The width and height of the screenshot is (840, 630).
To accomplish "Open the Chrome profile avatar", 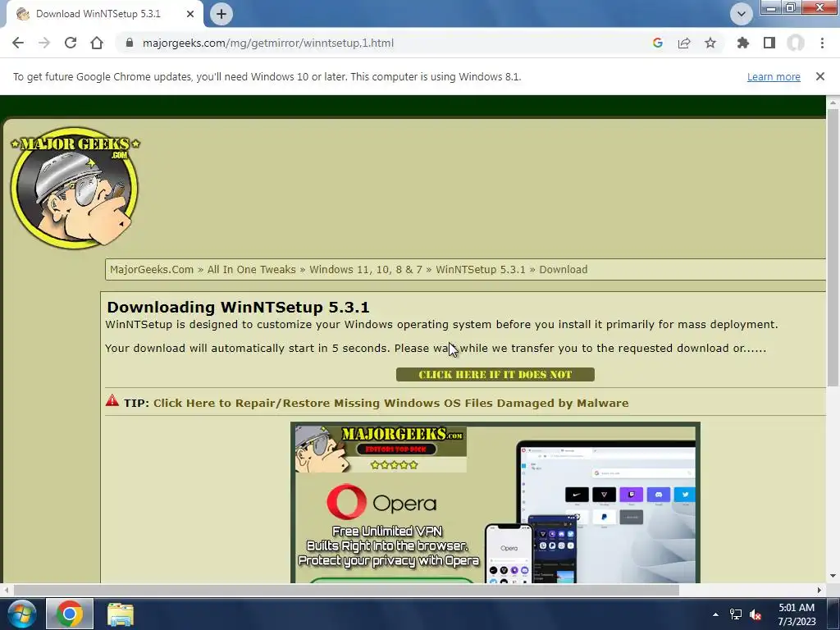I will point(796,43).
